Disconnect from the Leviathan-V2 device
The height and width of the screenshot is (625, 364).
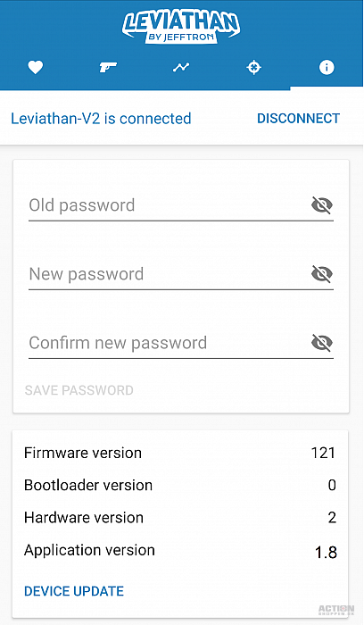click(x=298, y=119)
